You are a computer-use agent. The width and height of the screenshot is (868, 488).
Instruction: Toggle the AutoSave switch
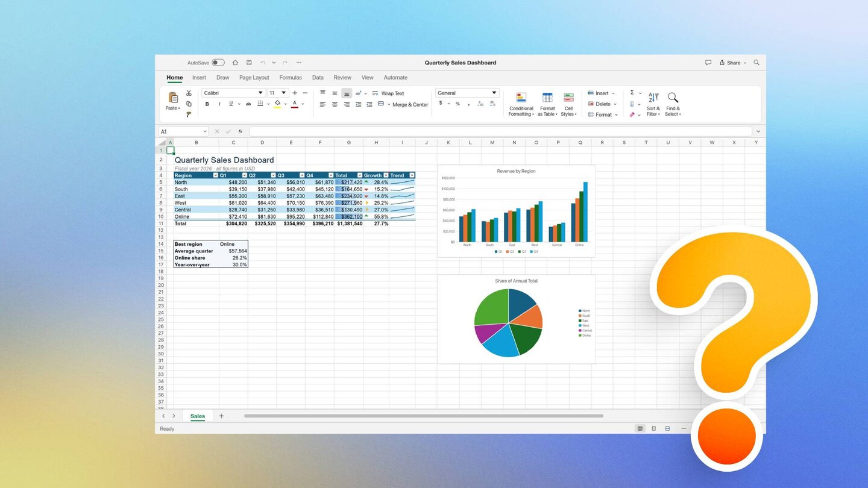(218, 63)
